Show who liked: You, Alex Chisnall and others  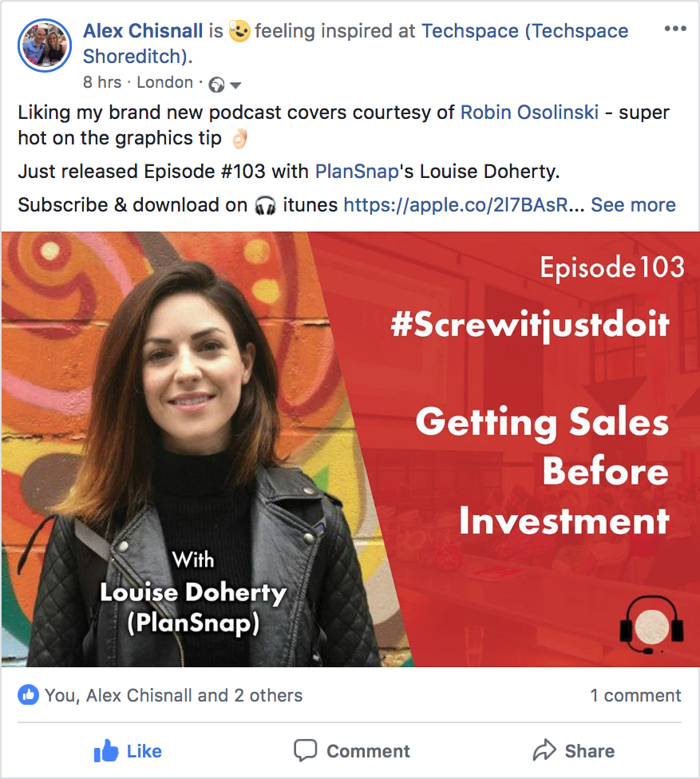[173, 695]
